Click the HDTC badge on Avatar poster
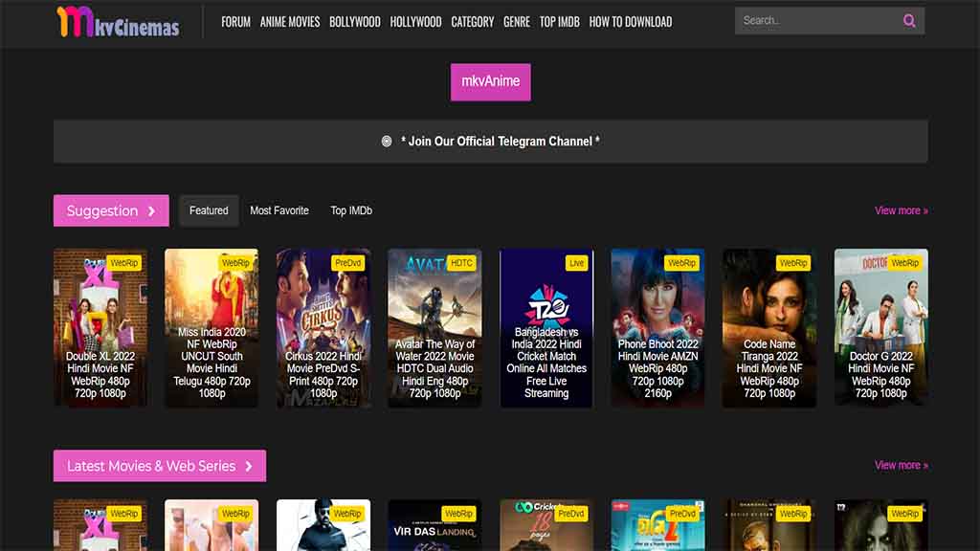Viewport: 980px width, 551px height. (x=461, y=263)
